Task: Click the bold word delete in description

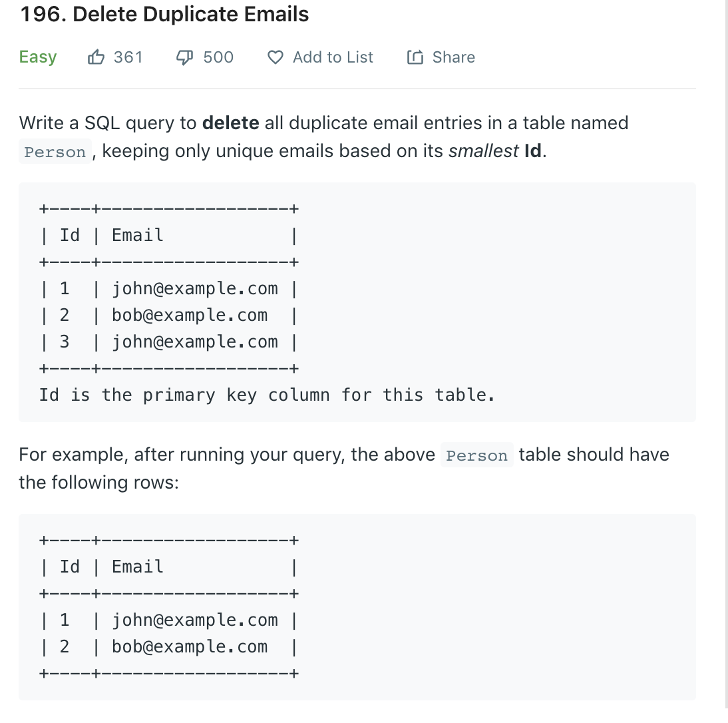Action: pyautogui.click(x=231, y=123)
